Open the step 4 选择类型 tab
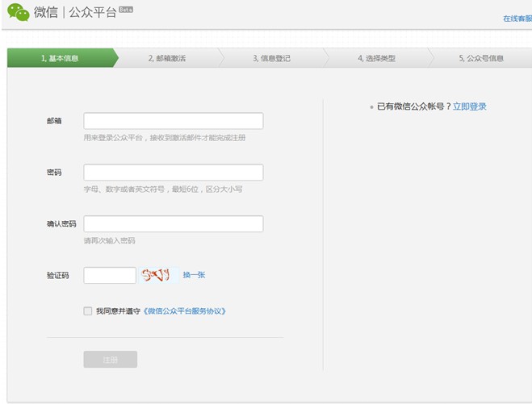 (x=376, y=58)
